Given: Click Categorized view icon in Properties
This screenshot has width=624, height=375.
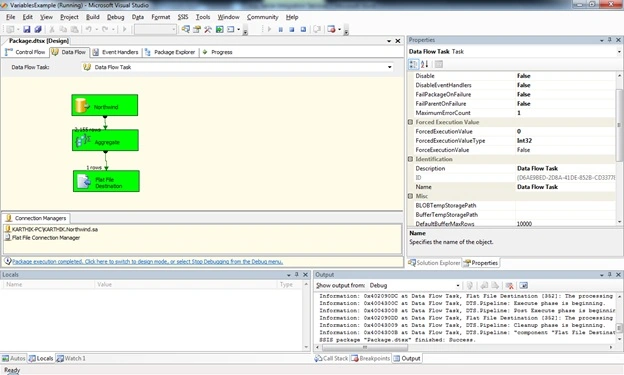Looking at the screenshot, I should [x=413, y=64].
